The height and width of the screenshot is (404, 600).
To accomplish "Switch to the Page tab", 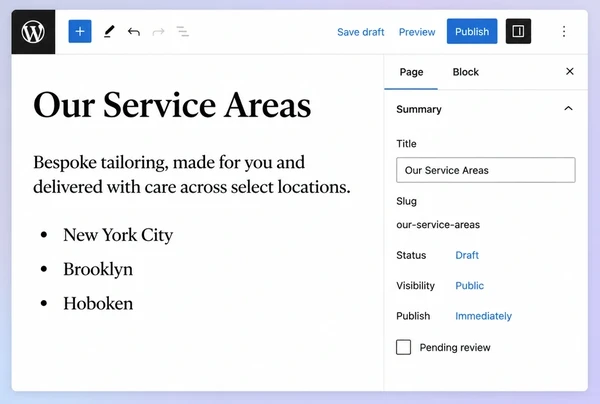I will [411, 72].
